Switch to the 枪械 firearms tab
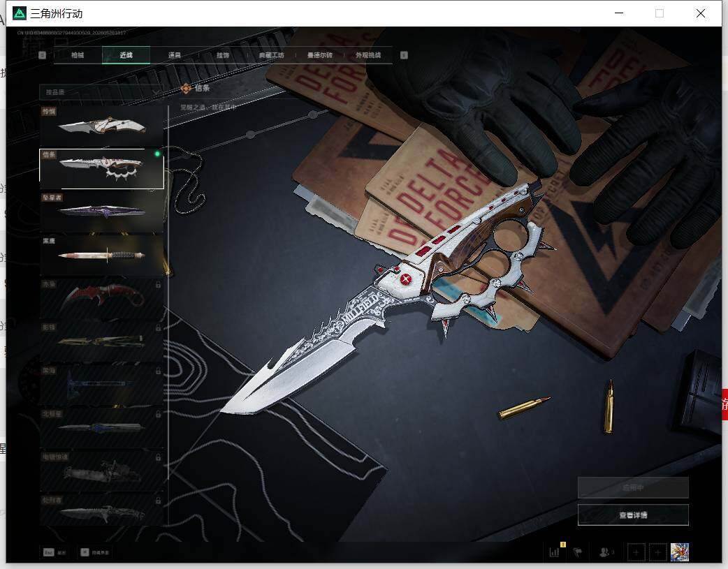728x569 pixels. coord(78,55)
